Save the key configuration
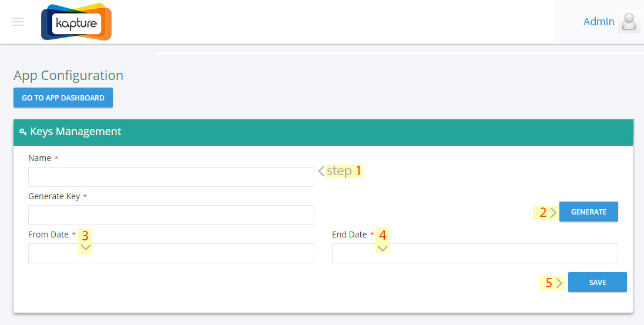The image size is (644, 325). click(x=598, y=282)
